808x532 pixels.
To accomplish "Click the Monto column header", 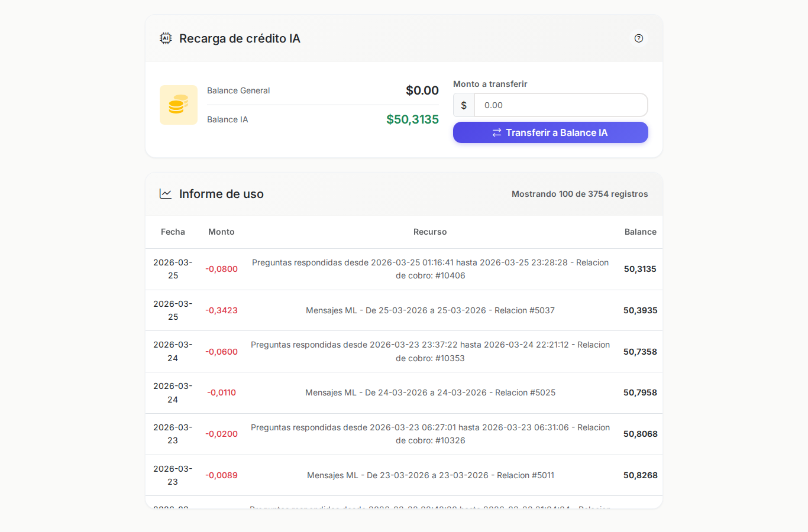I will [221, 232].
